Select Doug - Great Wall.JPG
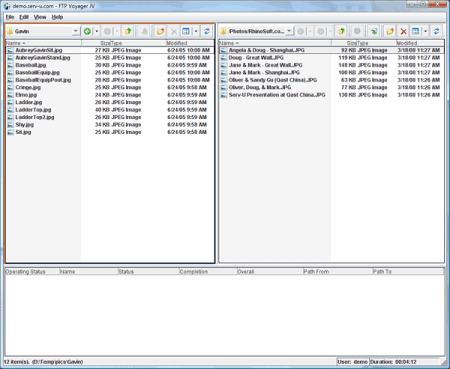 tap(256, 58)
